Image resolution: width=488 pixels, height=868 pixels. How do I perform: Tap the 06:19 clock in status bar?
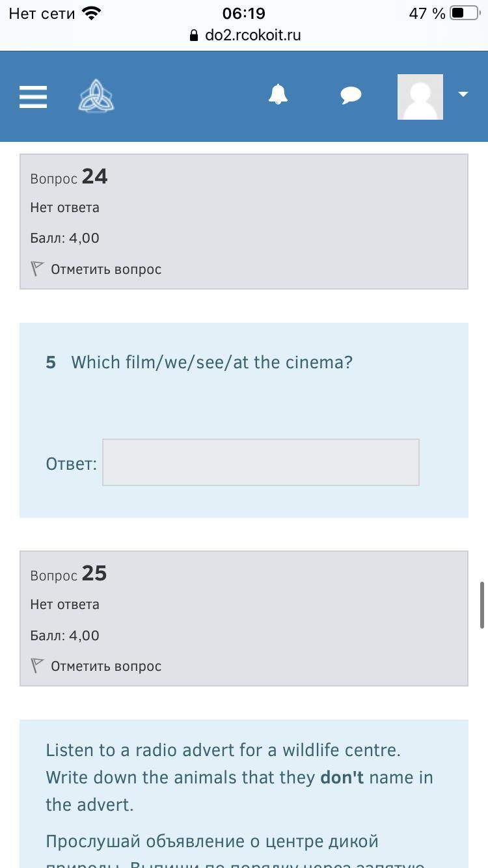(244, 14)
